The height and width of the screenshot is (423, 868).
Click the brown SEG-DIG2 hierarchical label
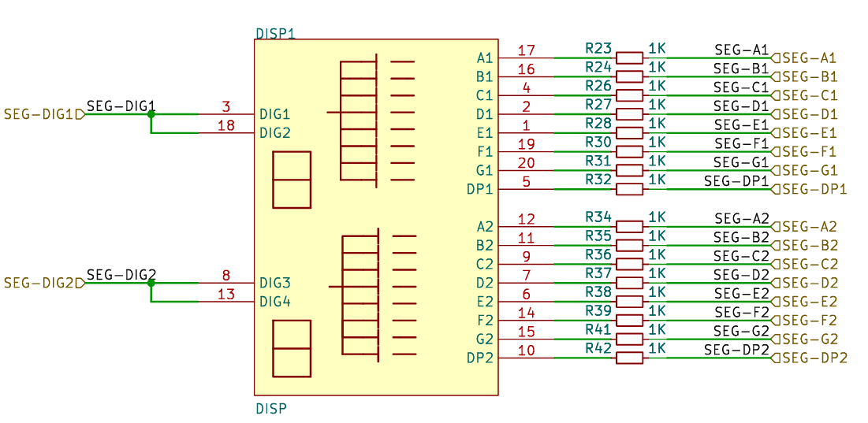pyautogui.click(x=43, y=283)
